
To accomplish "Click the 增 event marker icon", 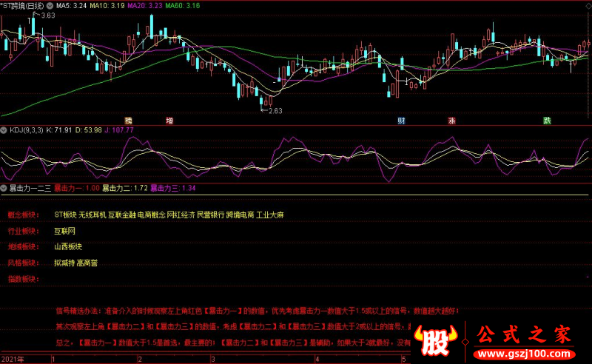I will pyautogui.click(x=169, y=121).
